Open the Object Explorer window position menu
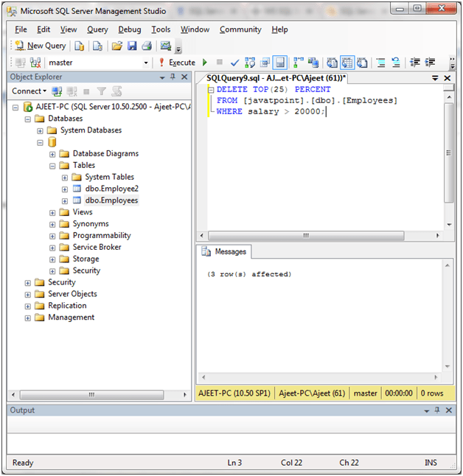 tap(162, 77)
